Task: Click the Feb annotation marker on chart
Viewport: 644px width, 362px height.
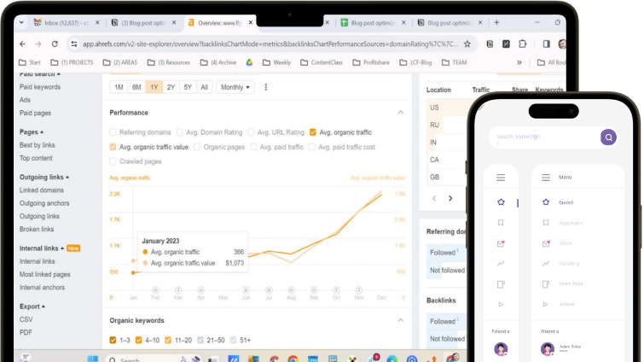Action: 155,290
